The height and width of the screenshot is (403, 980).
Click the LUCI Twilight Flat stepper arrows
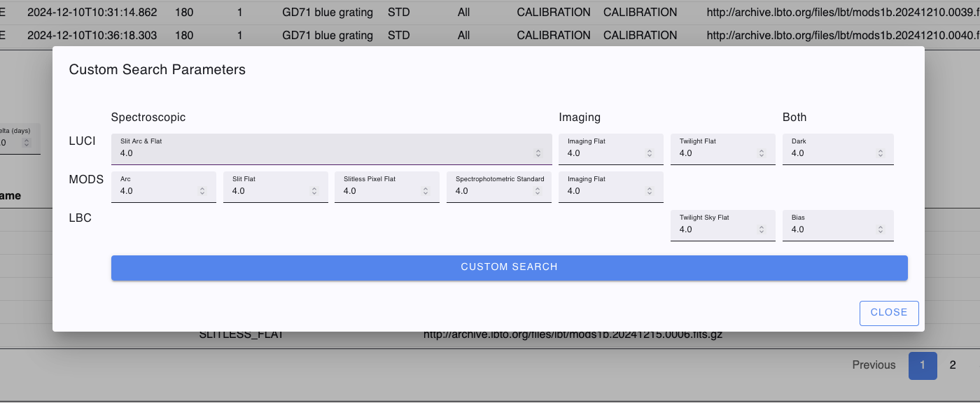[x=761, y=153]
